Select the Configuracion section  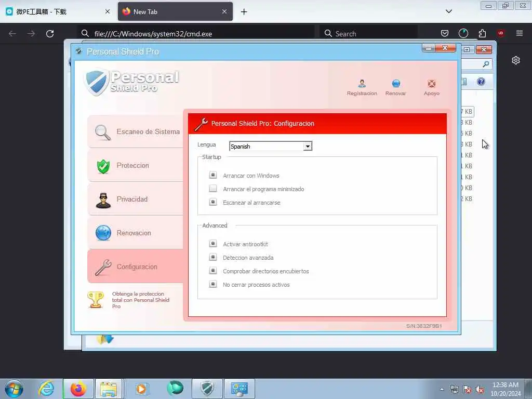point(136,267)
